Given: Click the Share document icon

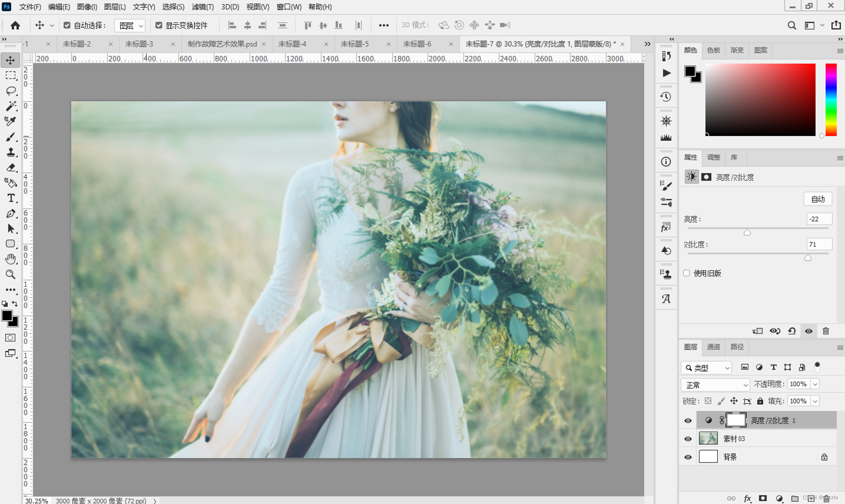Looking at the screenshot, I should click(x=836, y=25).
